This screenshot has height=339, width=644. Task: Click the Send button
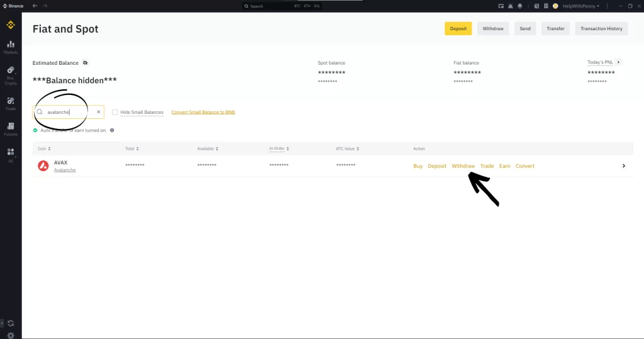525,28
